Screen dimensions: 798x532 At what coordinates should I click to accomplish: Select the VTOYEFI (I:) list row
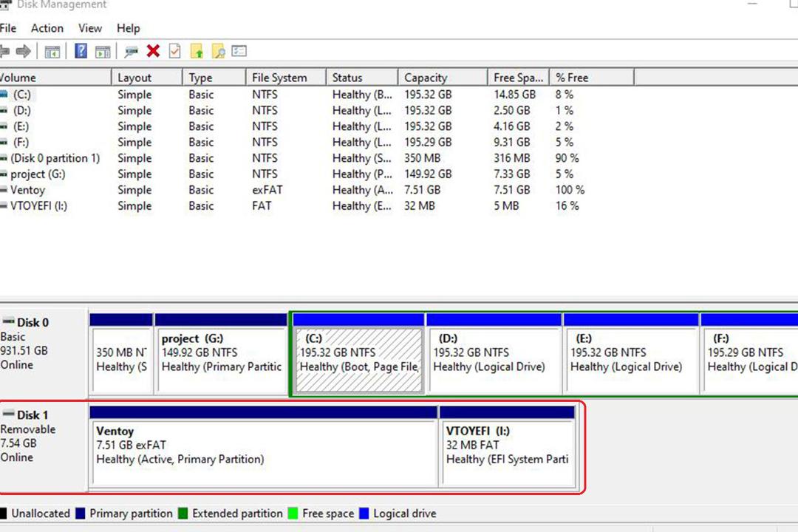[317, 205]
